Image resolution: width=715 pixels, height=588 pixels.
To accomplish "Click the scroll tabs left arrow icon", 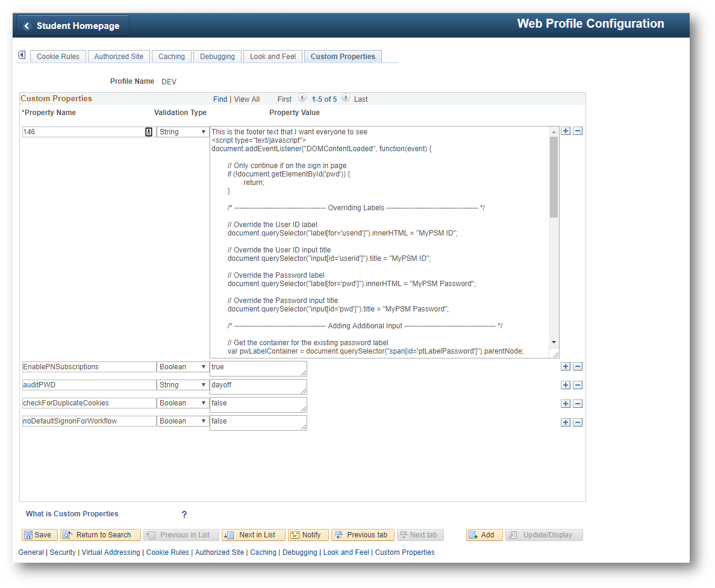I will click(22, 55).
